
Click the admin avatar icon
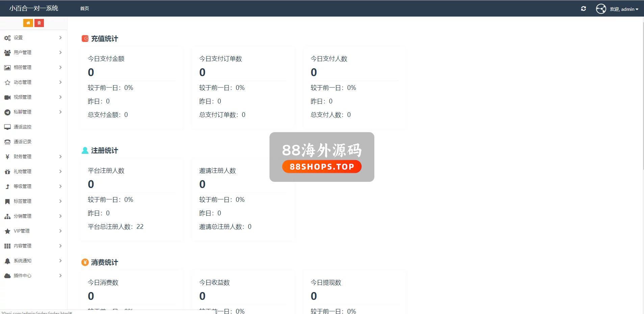601,9
